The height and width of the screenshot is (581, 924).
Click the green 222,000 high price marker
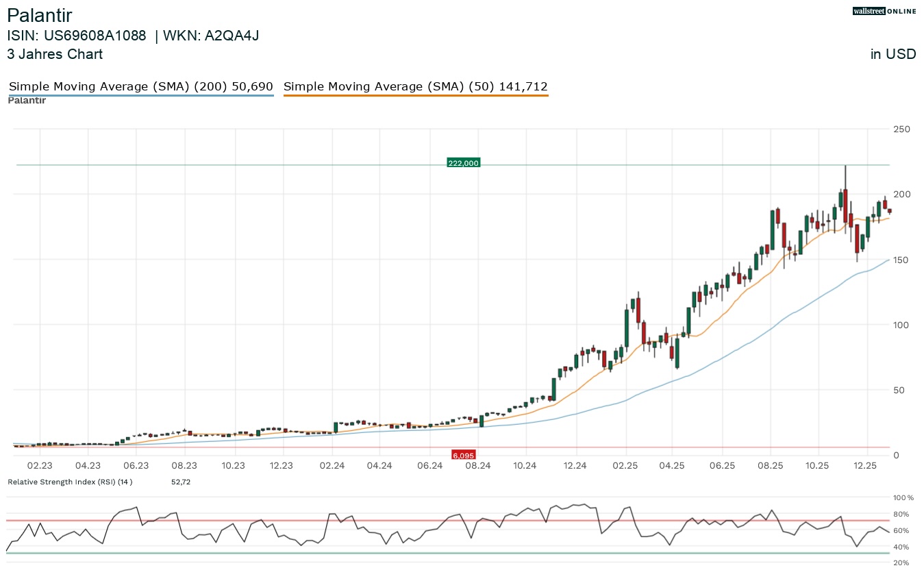click(x=463, y=163)
